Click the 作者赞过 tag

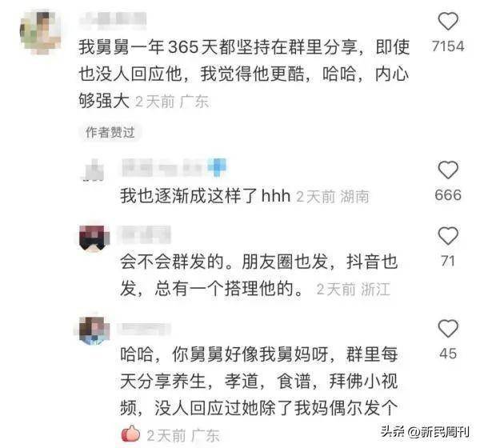[x=110, y=132]
